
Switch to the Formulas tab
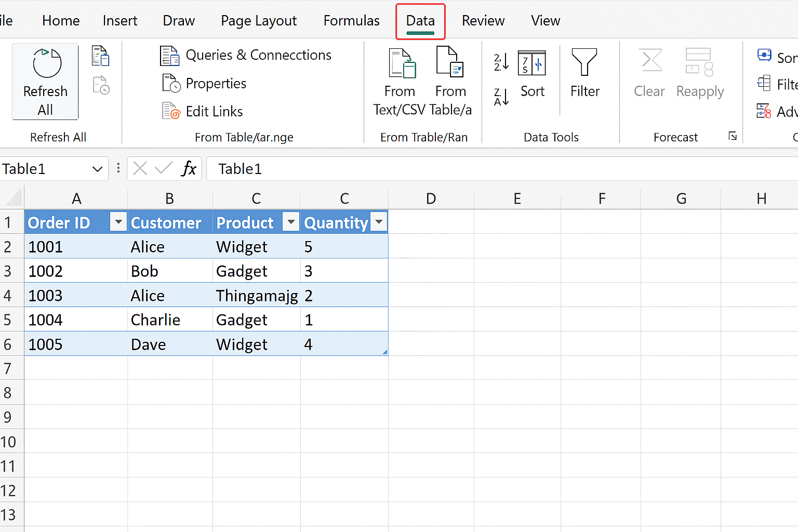351,21
